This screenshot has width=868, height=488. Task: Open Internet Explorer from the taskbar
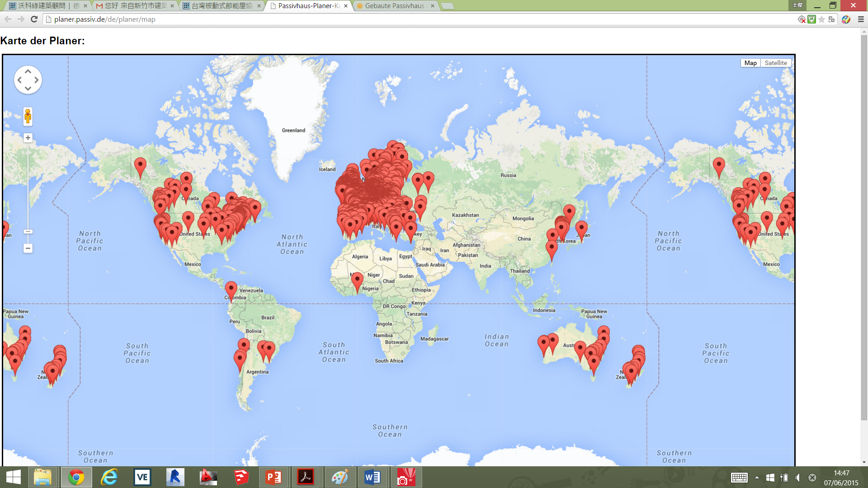point(109,477)
